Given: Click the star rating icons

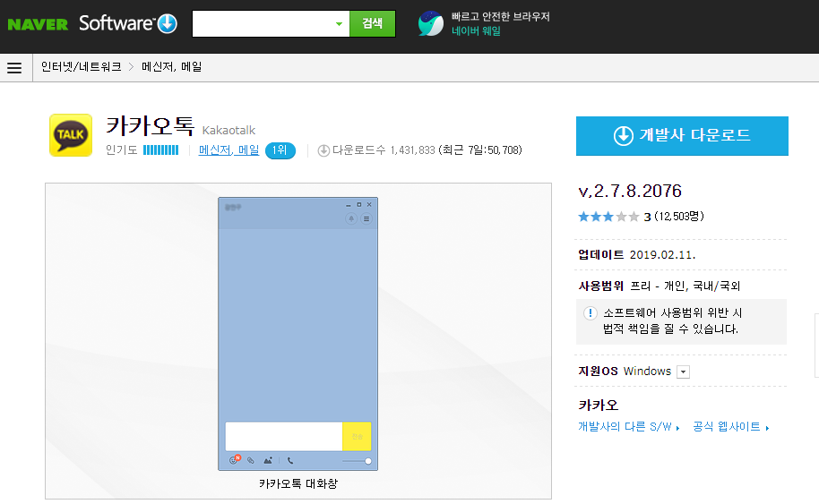Looking at the screenshot, I should [x=608, y=217].
